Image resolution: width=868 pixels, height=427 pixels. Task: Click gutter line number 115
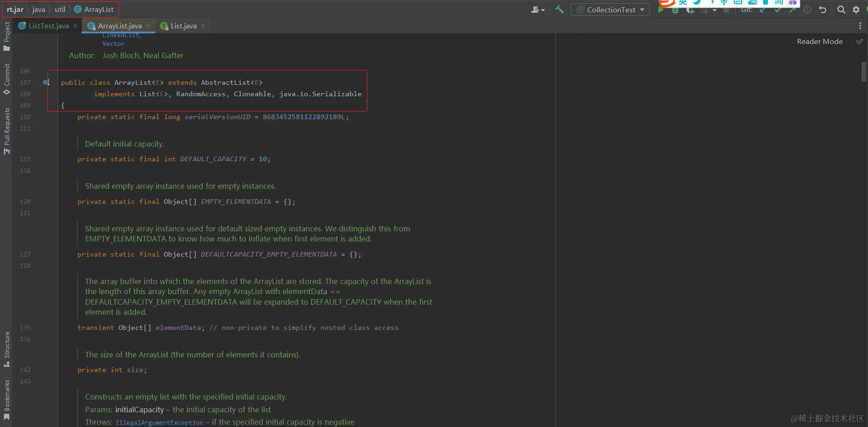pos(25,159)
